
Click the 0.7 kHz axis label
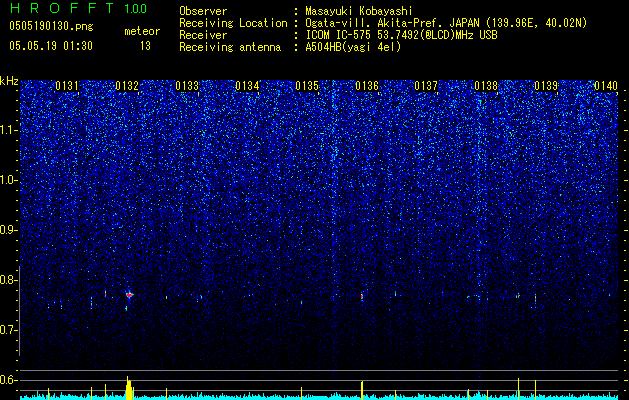tap(9, 330)
